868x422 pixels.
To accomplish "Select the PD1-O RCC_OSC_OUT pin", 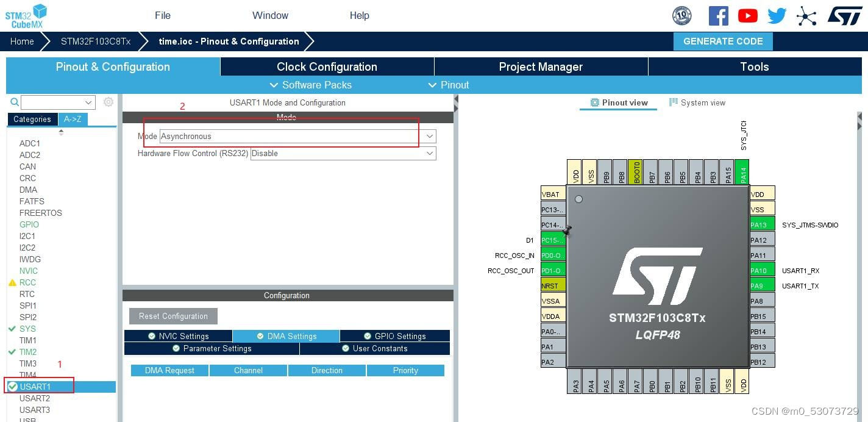I will click(x=553, y=270).
